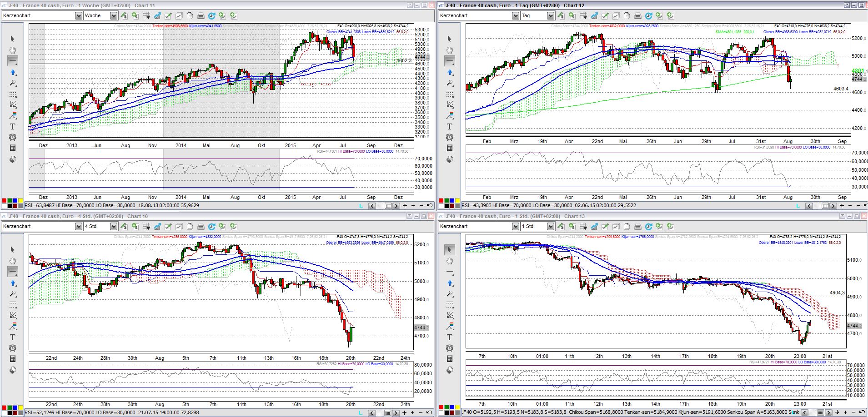Open the Kerzenchart chart type dropdown in Chart 11
Screen dimensions: 868x417
coord(78,16)
